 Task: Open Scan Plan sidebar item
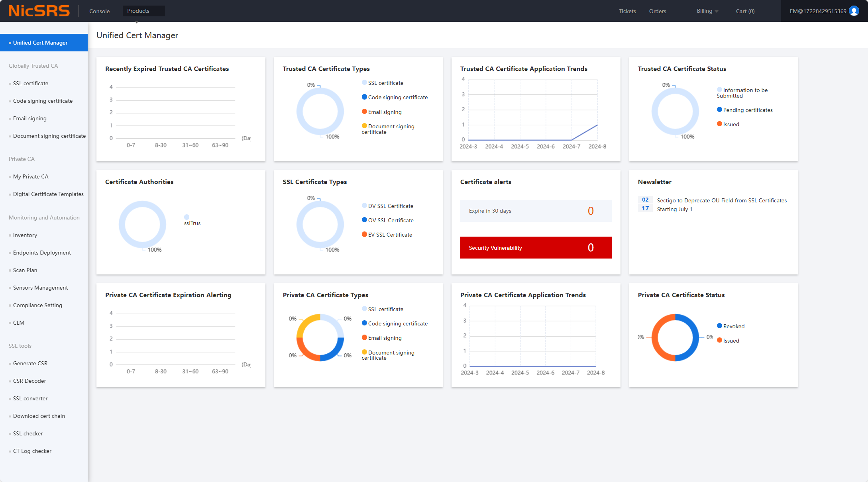pos(25,270)
